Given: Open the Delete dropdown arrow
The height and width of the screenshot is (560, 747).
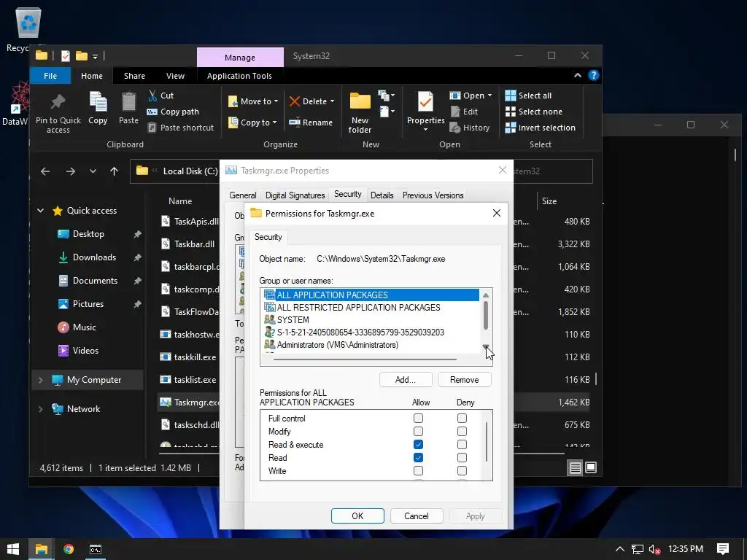Looking at the screenshot, I should click(332, 101).
